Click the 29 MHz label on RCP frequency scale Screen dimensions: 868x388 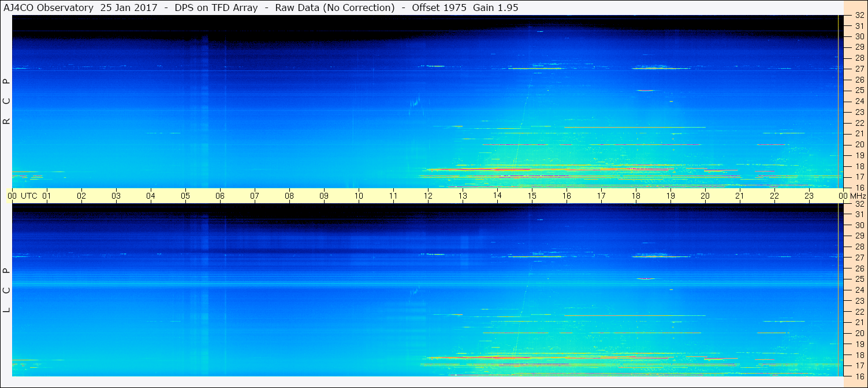tap(859, 47)
